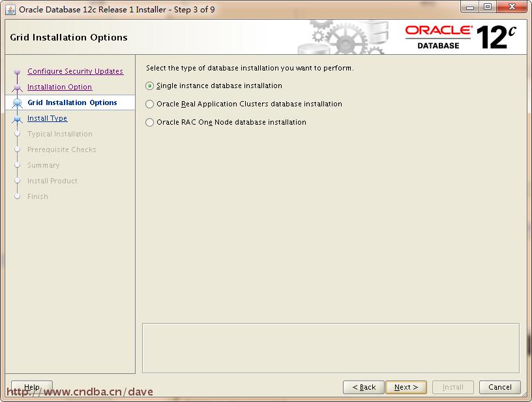Screen dimensions: 532x402
Task: Select Oracle RAC One Node database installation
Action: click(x=150, y=122)
